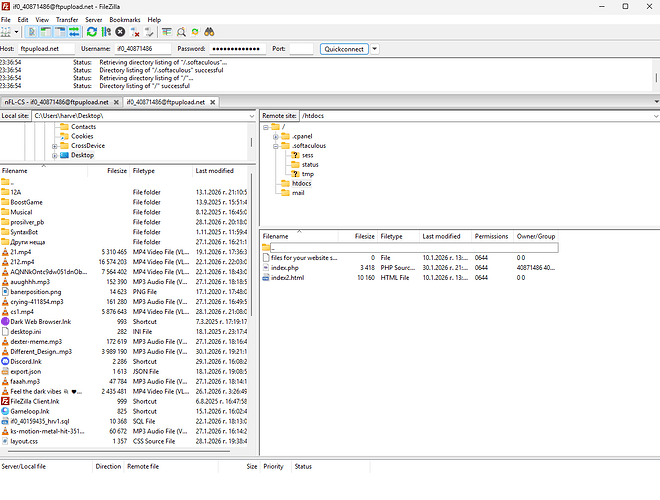Select index.php in the remote file list
This screenshot has width=660, height=500.
[x=285, y=268]
